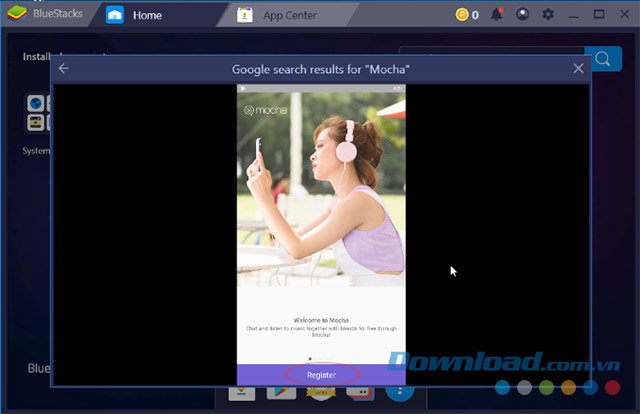Click the Mocha welcome photo
640x414 pixels.
321,189
